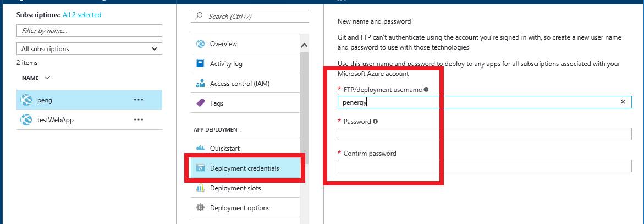This screenshot has height=224, width=644.
Task: Click the Access control (IAM) icon
Action: coord(200,84)
